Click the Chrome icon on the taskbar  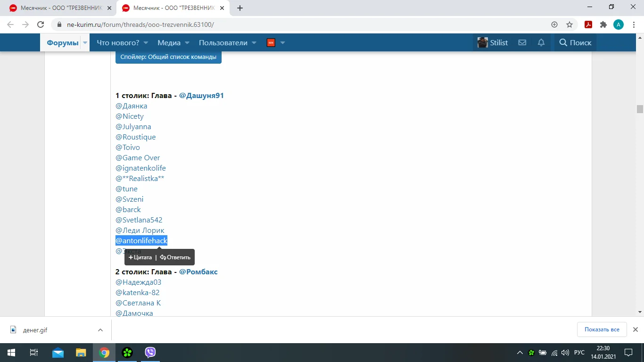[104, 353]
